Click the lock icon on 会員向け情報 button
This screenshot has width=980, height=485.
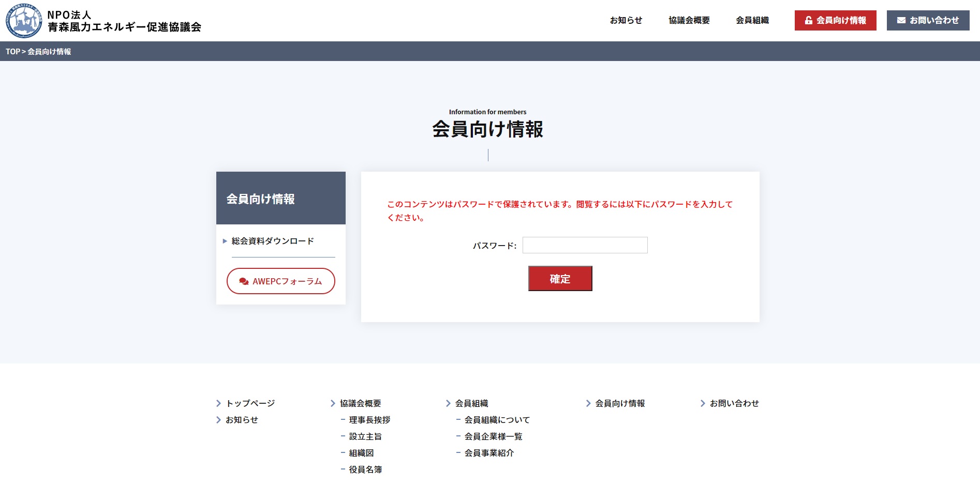pyautogui.click(x=808, y=21)
